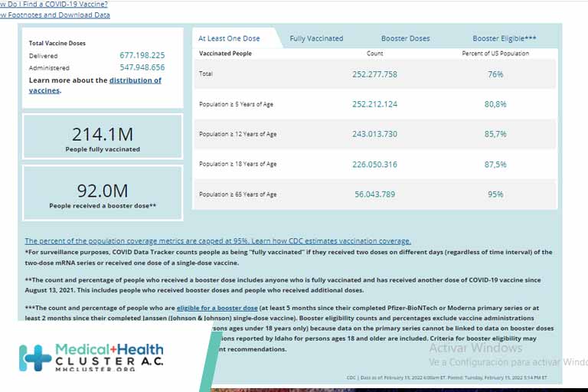
Task: Switch to the Fully Vaccinated tab
Action: pyautogui.click(x=316, y=38)
